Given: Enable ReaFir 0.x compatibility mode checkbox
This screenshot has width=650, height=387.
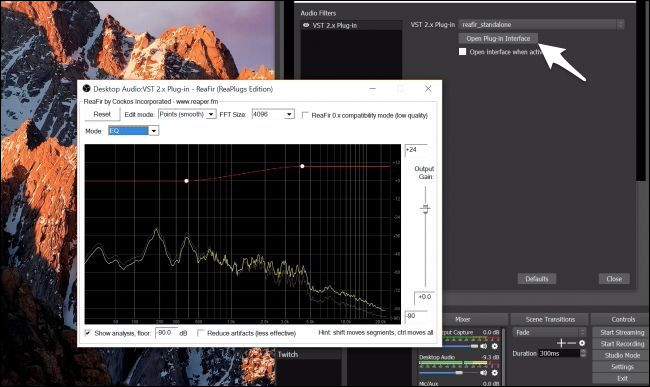Looking at the screenshot, I should [305, 115].
